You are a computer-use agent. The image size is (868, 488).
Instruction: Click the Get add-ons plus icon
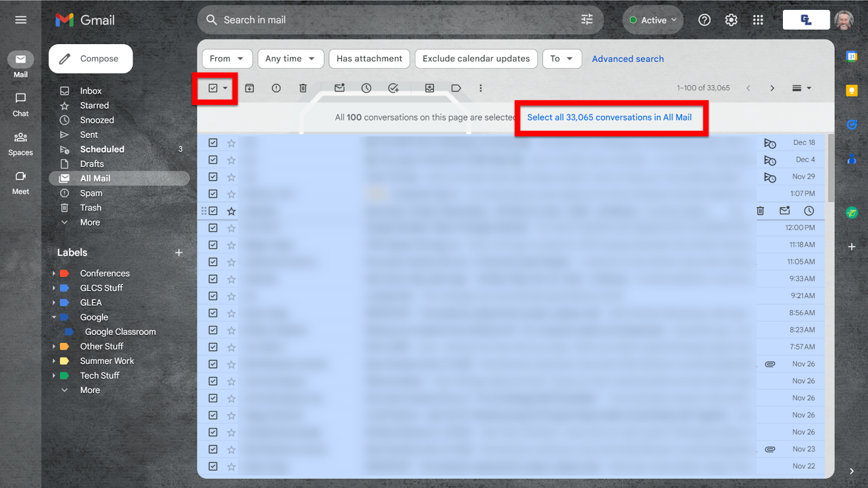(x=852, y=247)
